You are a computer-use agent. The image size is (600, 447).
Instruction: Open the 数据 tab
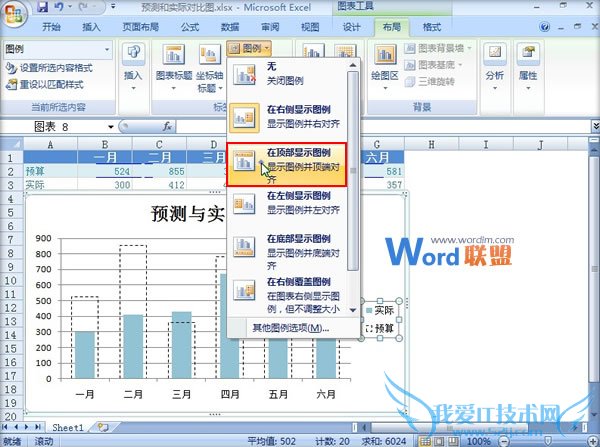(x=230, y=27)
